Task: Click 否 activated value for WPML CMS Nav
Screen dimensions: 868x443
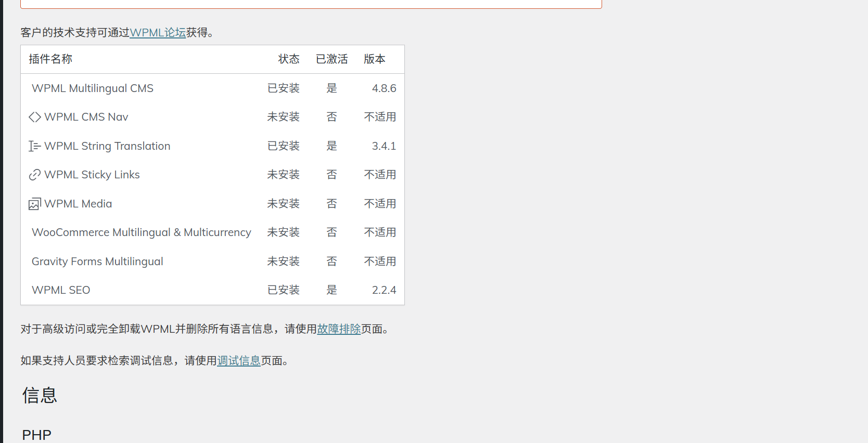Action: coord(332,117)
